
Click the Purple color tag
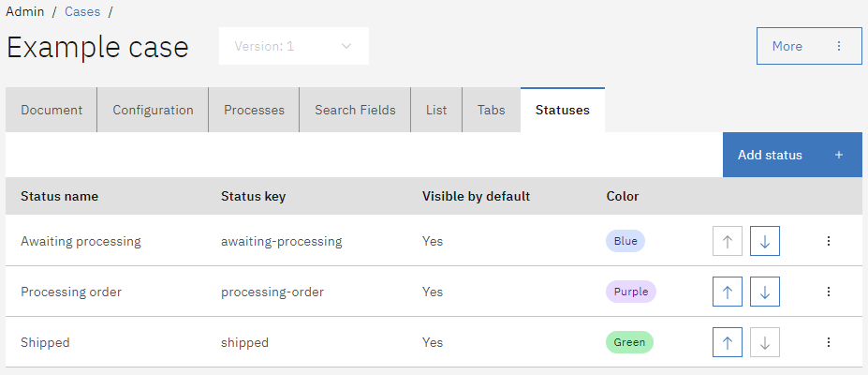click(631, 292)
